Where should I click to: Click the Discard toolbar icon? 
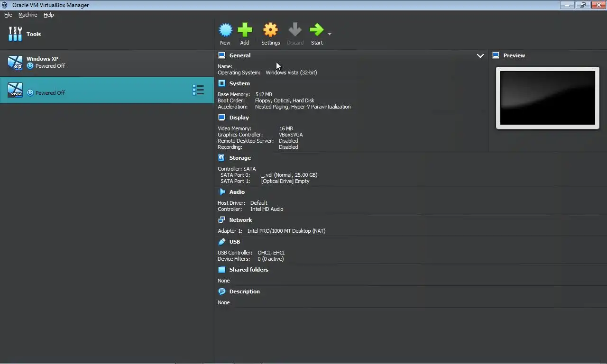pos(295,30)
